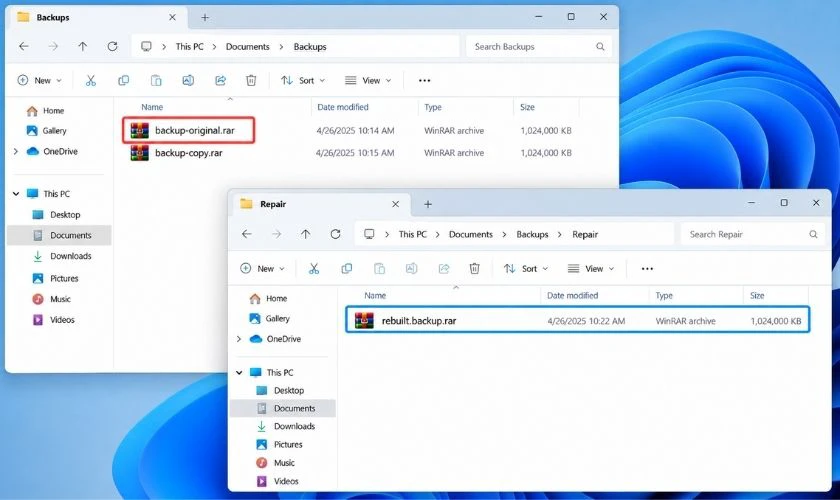
Task: Click Paste icon in Backups window toolbar
Action: tap(156, 80)
